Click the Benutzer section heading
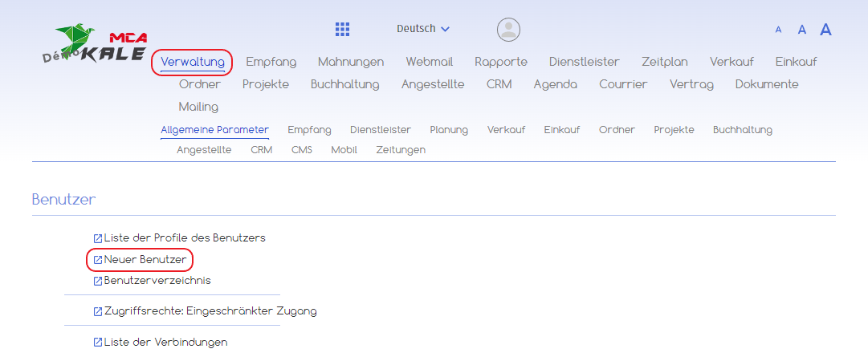 64,200
